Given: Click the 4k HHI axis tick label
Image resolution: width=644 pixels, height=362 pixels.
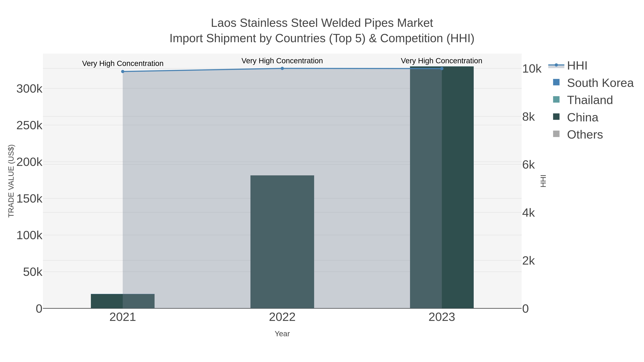Looking at the screenshot, I should coord(528,213).
